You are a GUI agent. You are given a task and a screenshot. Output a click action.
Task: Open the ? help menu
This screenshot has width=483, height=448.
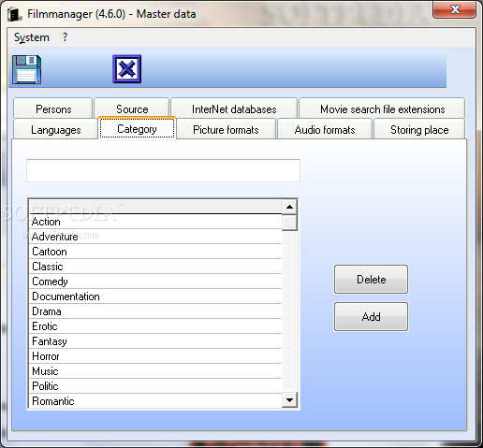pos(65,37)
